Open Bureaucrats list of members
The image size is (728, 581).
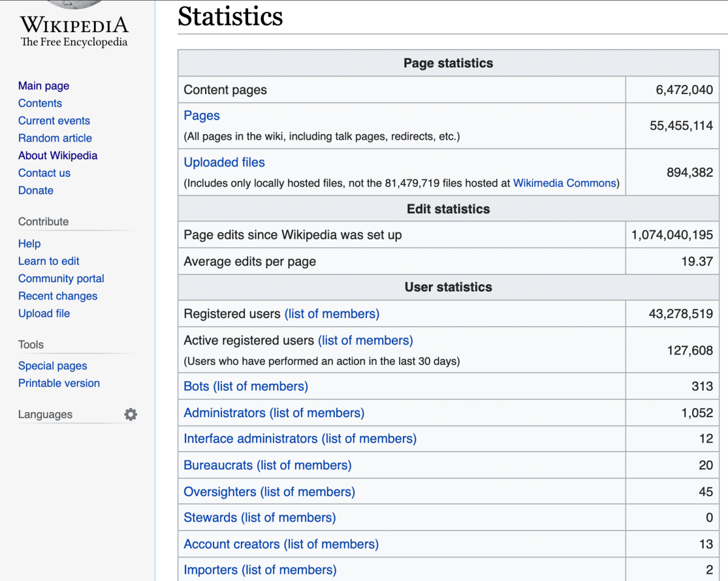[x=304, y=465]
